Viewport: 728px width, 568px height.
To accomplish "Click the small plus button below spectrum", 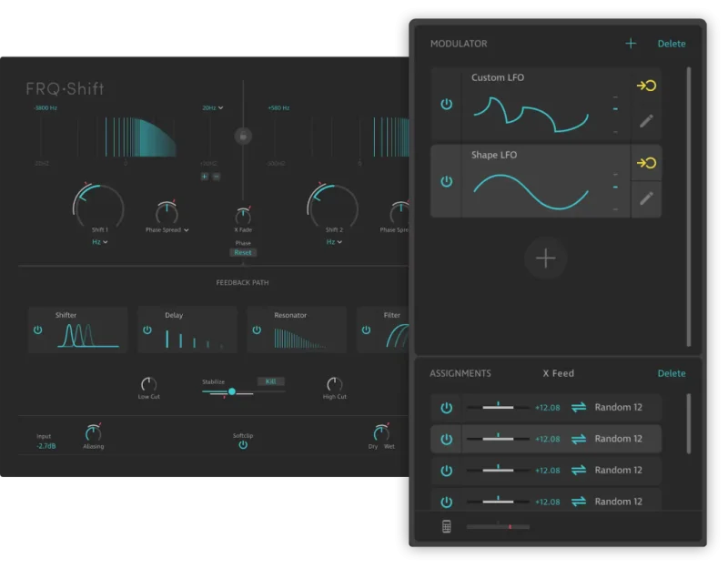I will (x=204, y=177).
